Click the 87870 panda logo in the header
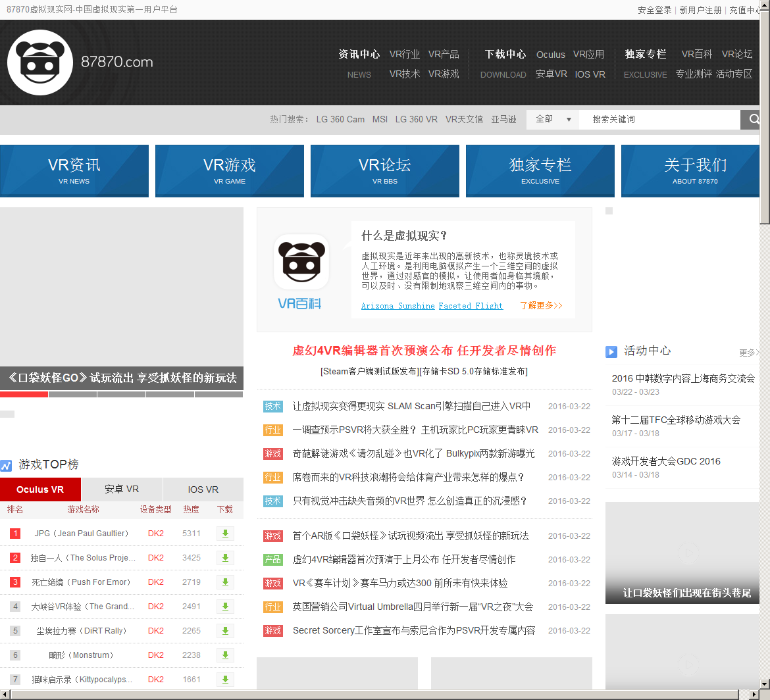Viewport: 770px width, 700px height. point(39,63)
